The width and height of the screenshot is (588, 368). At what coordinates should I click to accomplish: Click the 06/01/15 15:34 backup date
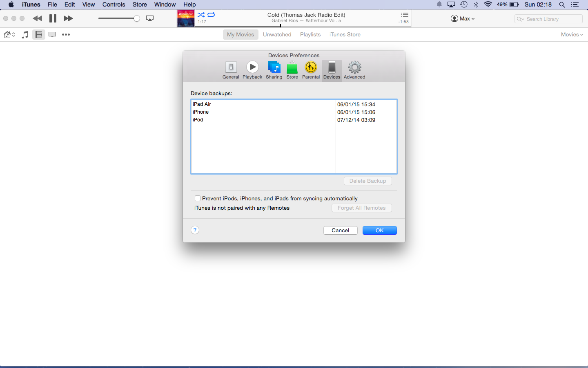(x=356, y=104)
